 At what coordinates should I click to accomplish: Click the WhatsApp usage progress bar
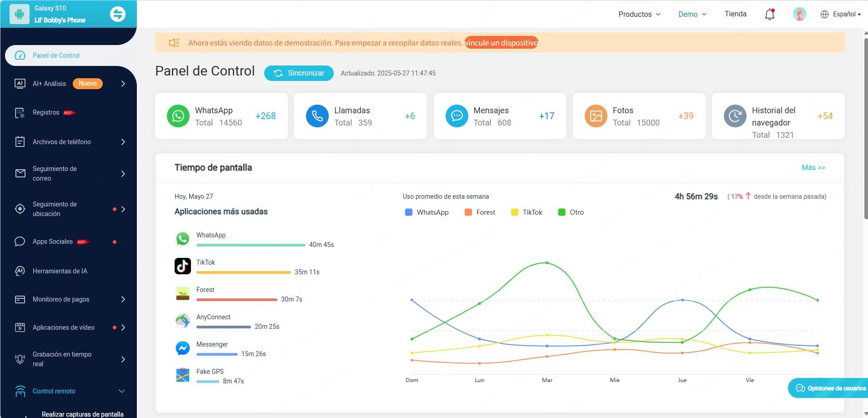pyautogui.click(x=251, y=245)
